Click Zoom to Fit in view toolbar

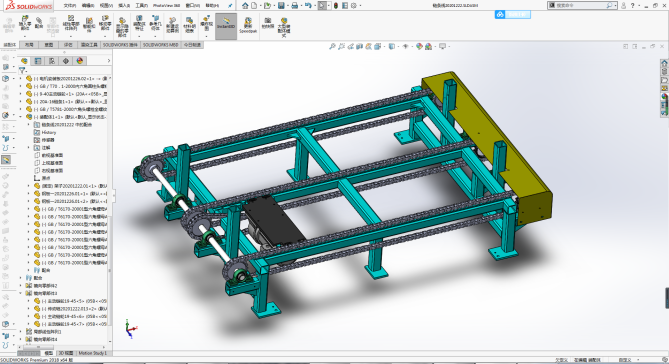(332, 46)
